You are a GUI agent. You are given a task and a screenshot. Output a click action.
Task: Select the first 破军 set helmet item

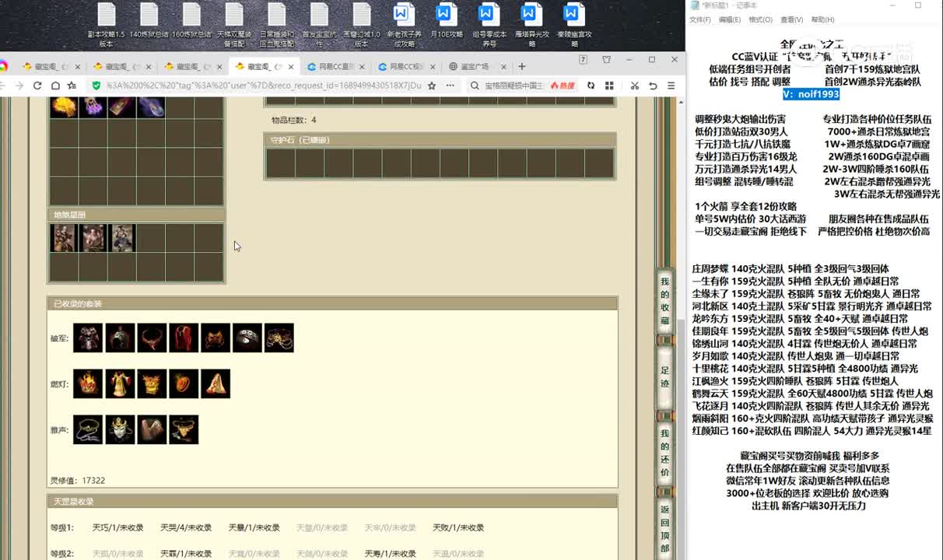click(x=88, y=338)
